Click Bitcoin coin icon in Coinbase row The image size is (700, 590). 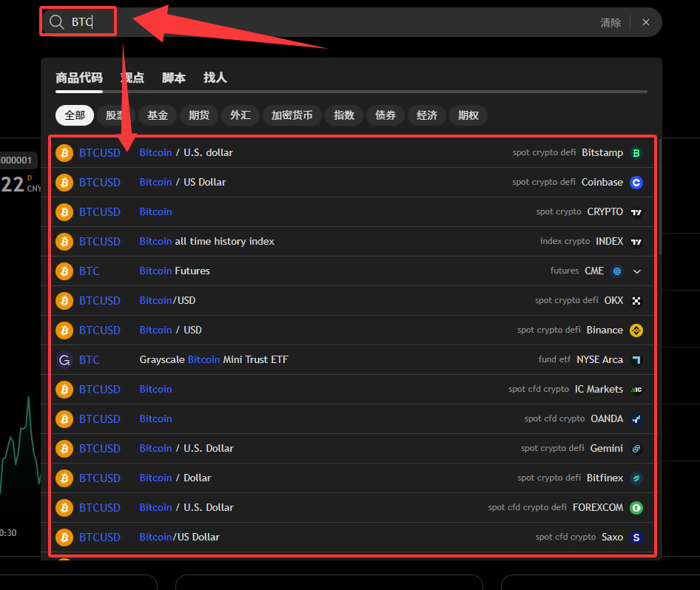tap(64, 183)
